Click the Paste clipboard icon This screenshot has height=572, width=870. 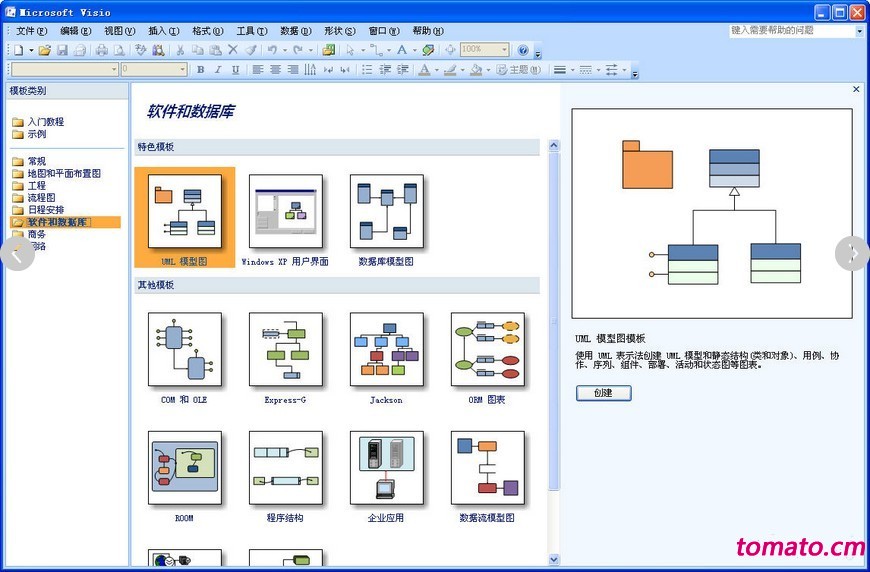point(215,50)
